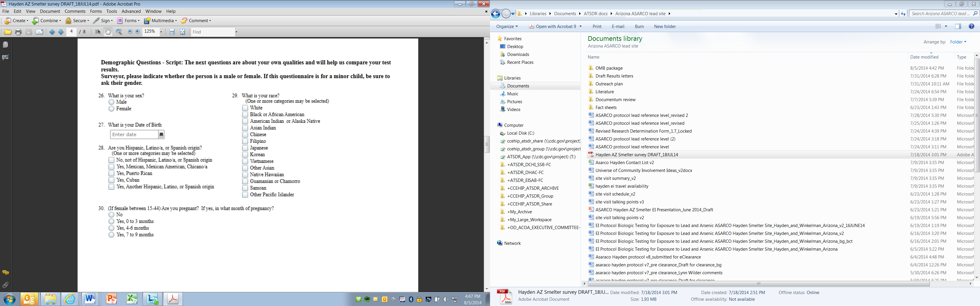Activate the Select text tool in Acrobat
This screenshot has width=980, height=306.
(98, 32)
